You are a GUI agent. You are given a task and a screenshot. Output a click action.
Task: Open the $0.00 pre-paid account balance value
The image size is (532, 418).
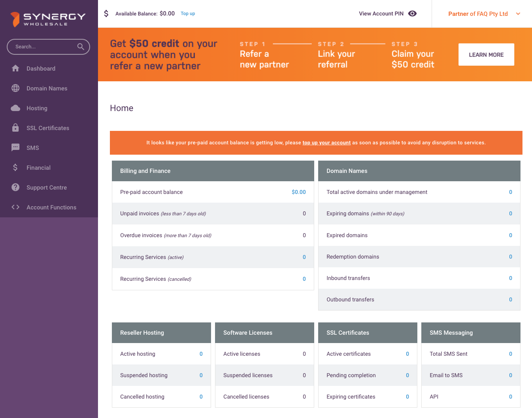point(298,192)
